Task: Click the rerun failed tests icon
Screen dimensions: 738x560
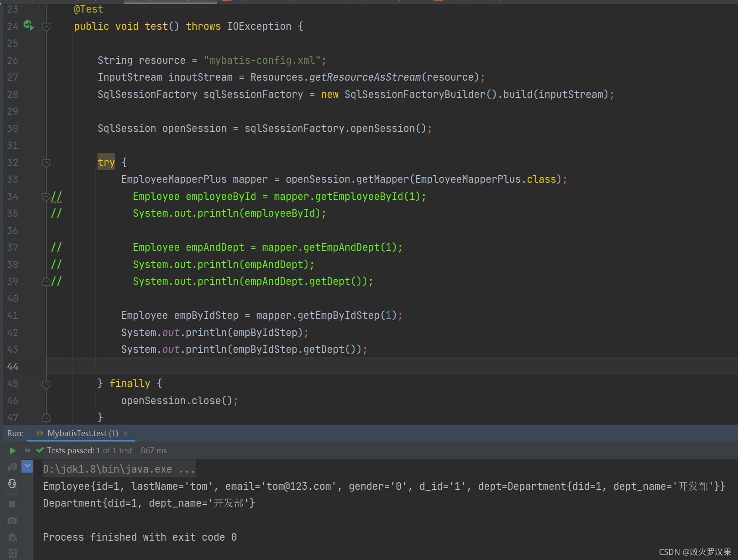Action: [x=13, y=467]
